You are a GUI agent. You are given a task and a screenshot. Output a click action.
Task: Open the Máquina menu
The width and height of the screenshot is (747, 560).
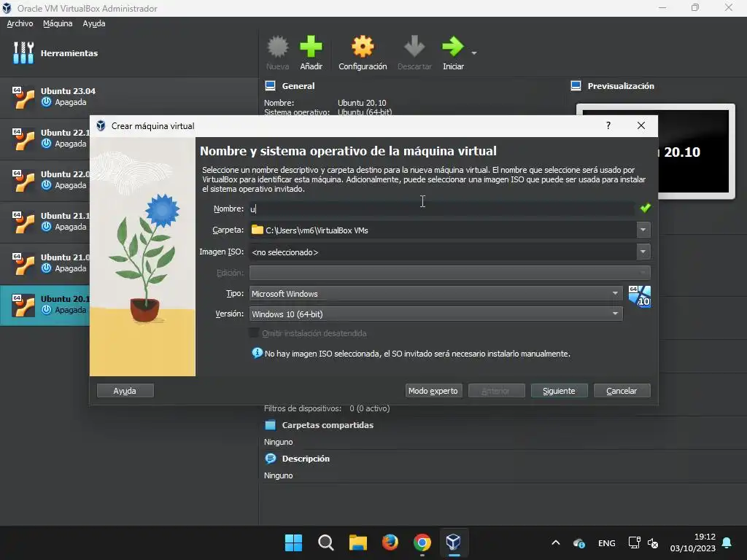(x=58, y=23)
